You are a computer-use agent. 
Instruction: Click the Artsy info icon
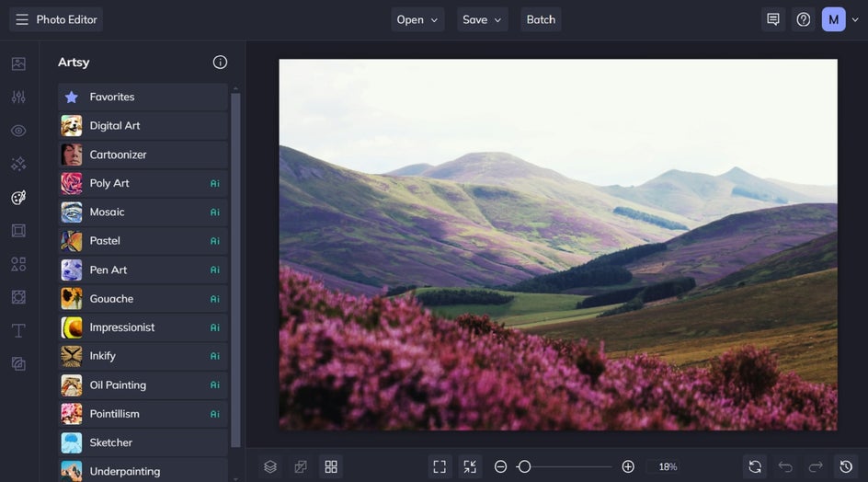point(220,63)
